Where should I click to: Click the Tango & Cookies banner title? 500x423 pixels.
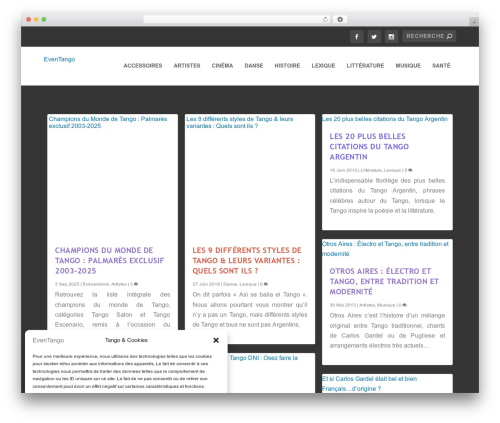click(126, 340)
